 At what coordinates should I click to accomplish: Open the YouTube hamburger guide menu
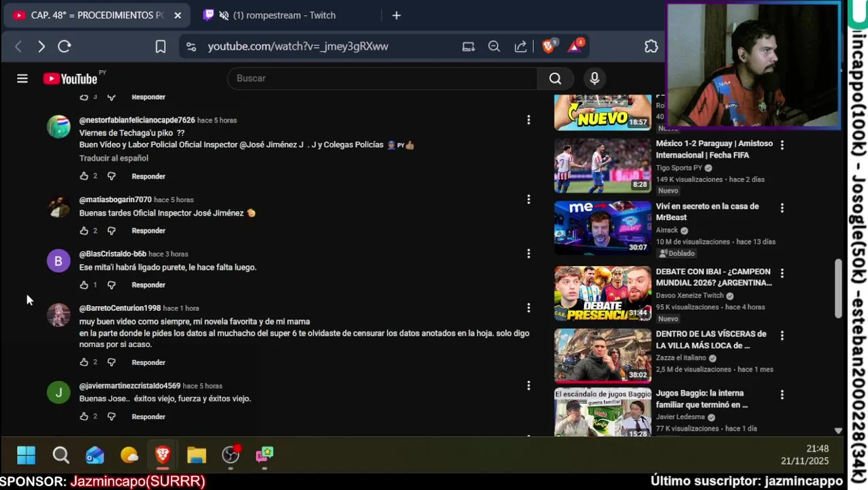22,79
